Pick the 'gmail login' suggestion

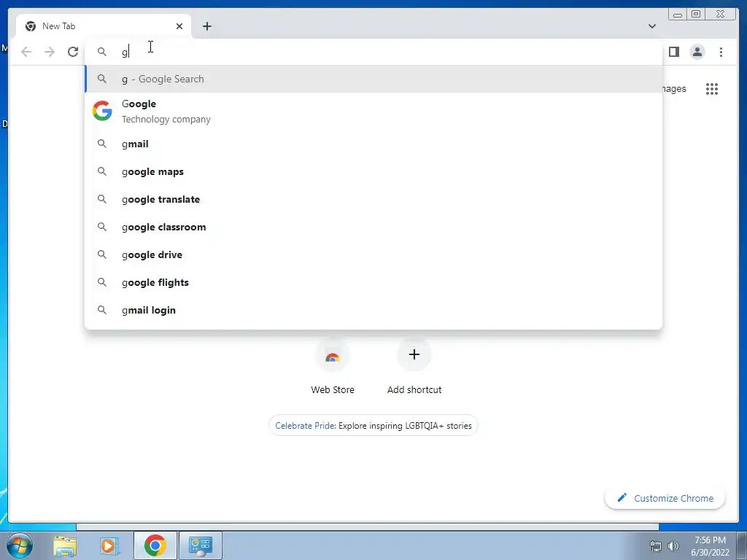point(373,310)
